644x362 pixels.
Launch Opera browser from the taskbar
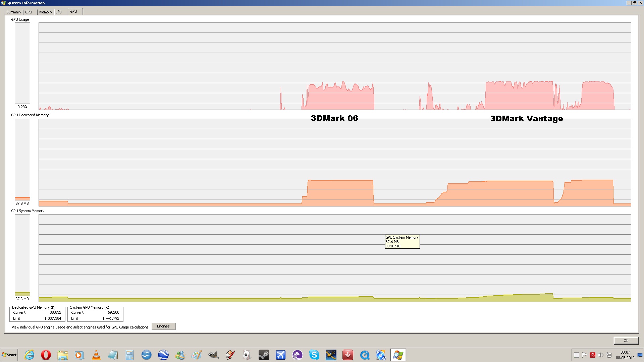pos(46,355)
